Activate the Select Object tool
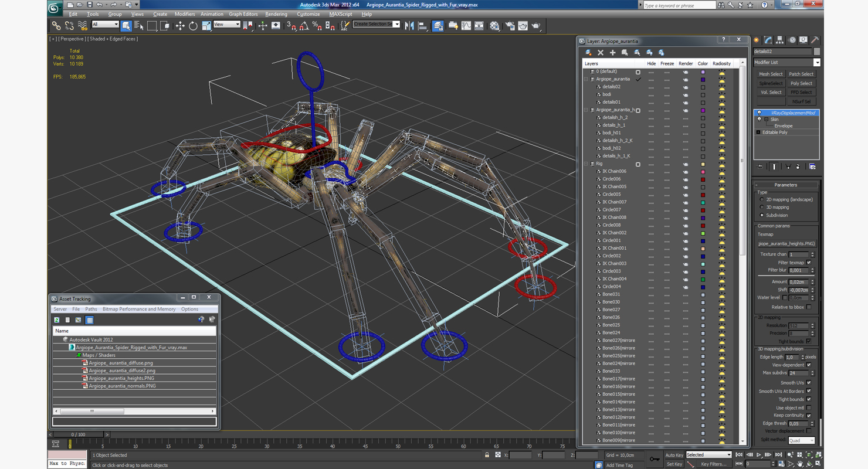The image size is (868, 469). pyautogui.click(x=126, y=26)
